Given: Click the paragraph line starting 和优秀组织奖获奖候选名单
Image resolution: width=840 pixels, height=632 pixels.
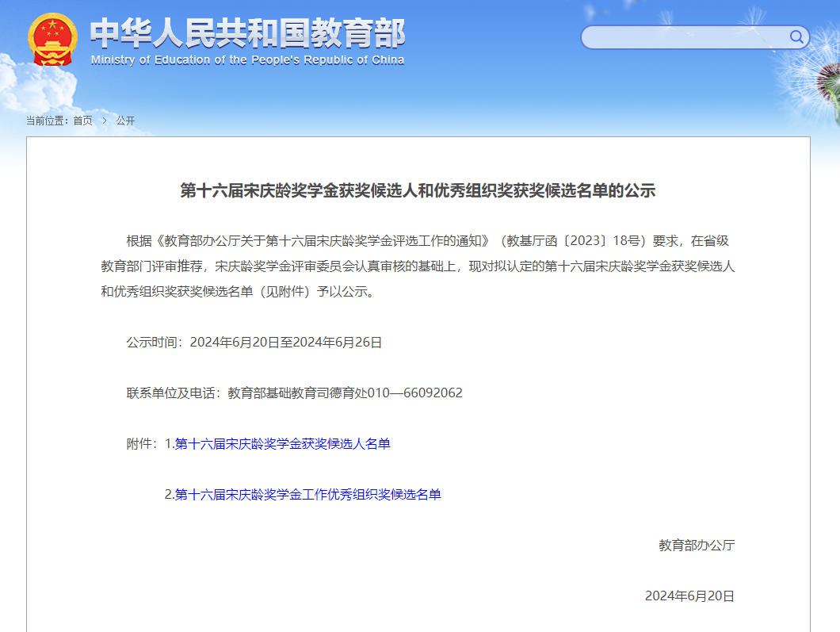Looking at the screenshot, I should [x=238, y=291].
